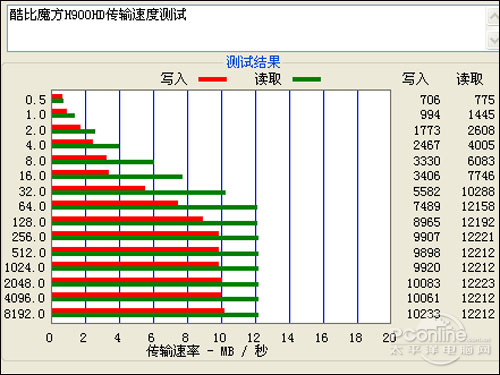
Task: Click the 传输速率 - MB / 秒 axis title
Action: point(207,351)
